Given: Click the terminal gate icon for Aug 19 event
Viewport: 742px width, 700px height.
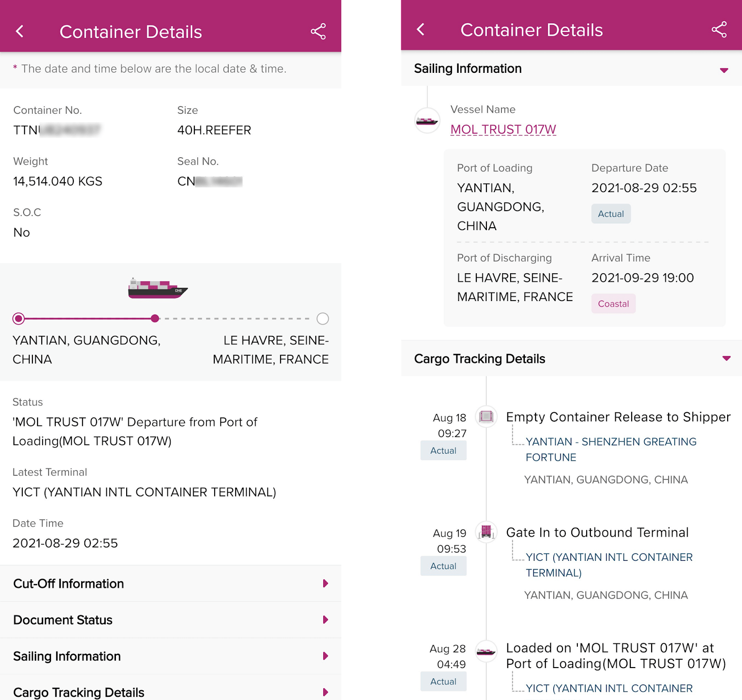Looking at the screenshot, I should 486,533.
